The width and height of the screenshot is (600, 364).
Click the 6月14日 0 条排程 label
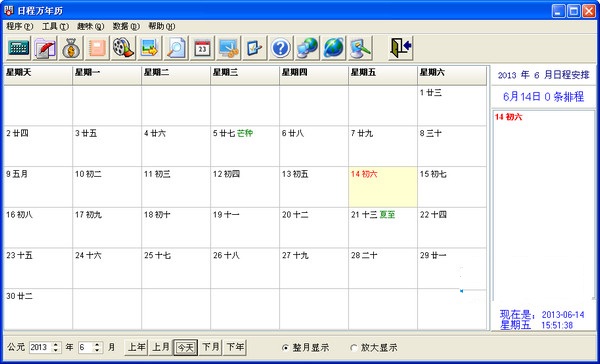point(543,97)
